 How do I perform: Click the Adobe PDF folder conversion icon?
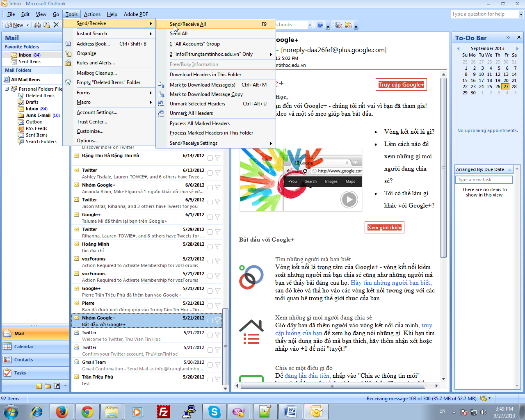(348, 25)
